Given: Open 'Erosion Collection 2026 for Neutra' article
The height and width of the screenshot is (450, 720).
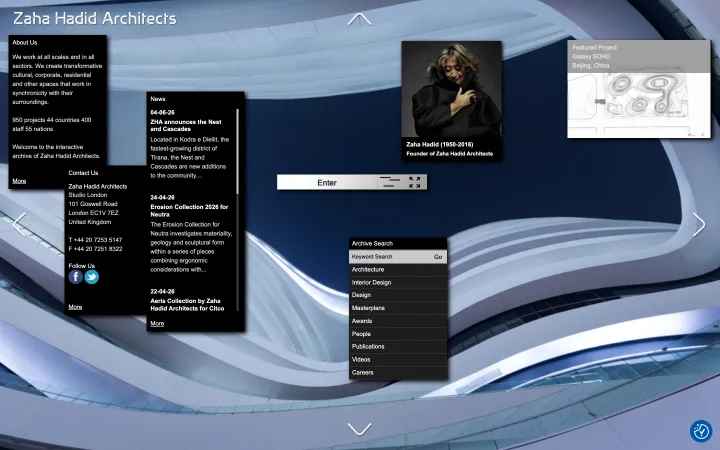Looking at the screenshot, I should 189,210.
